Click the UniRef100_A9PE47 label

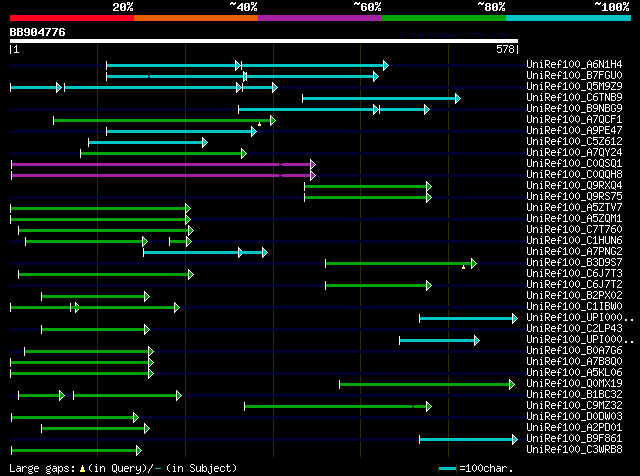(x=574, y=131)
